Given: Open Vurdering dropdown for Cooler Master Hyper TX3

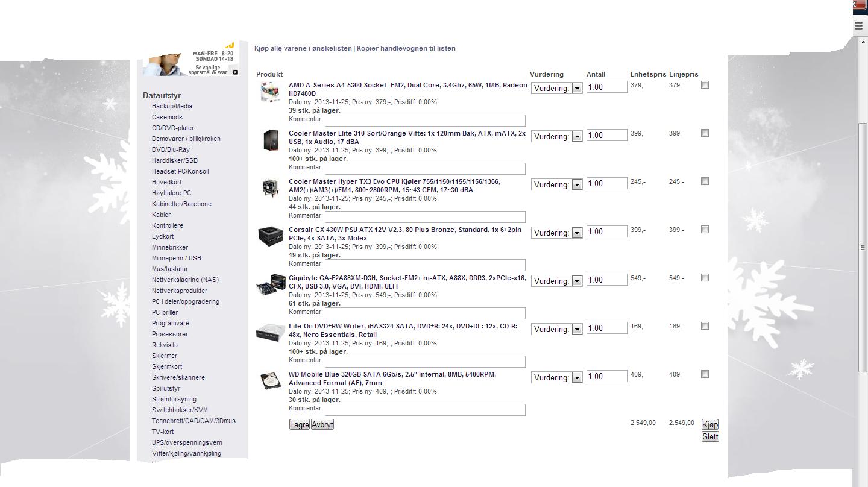Looking at the screenshot, I should coord(556,184).
